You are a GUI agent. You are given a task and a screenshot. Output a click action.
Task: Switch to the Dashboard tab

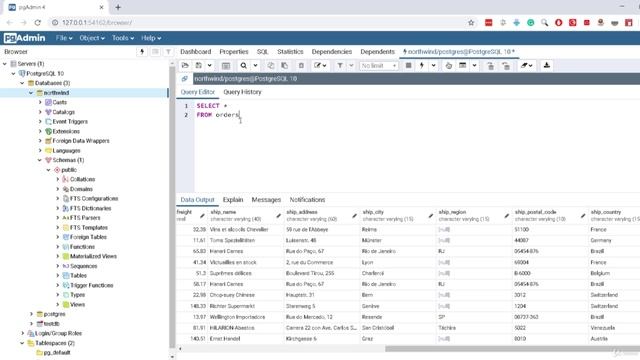point(196,51)
